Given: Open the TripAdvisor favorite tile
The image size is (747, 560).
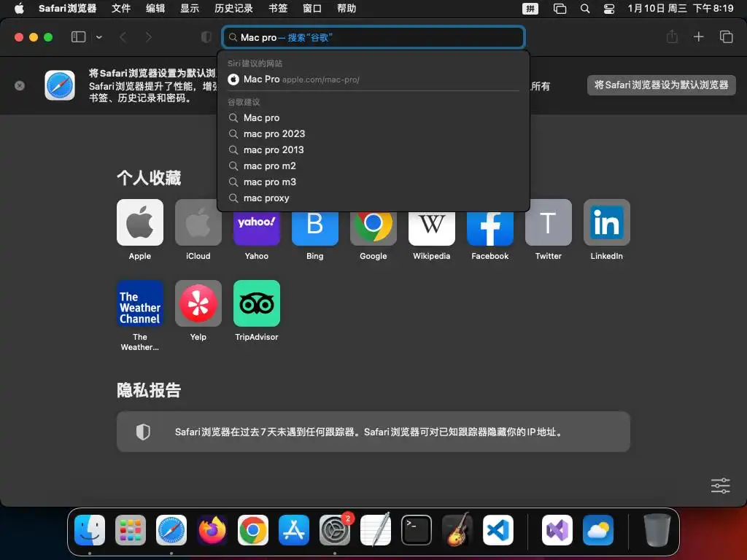Looking at the screenshot, I should click(256, 303).
